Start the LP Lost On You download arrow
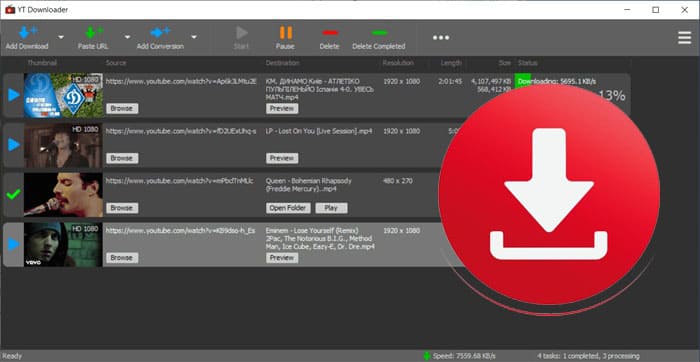Image resolution: width=700 pixels, height=362 pixels. [14, 145]
